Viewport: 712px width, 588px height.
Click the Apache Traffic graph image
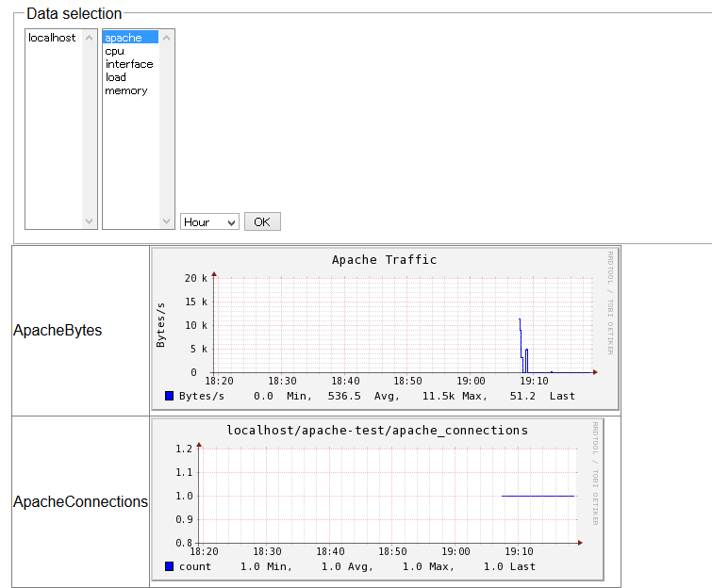tap(385, 329)
